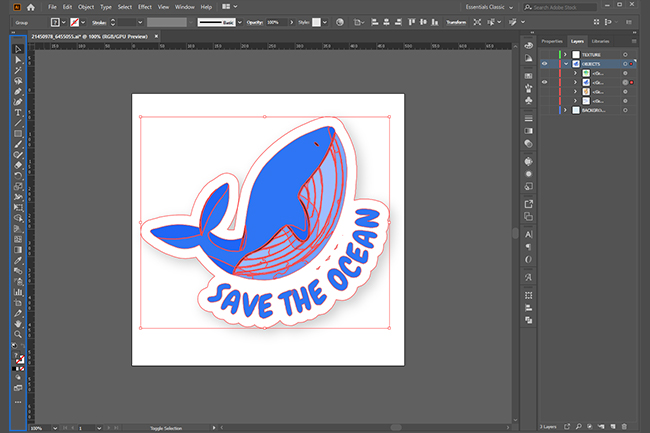Screen dimensions: 650x433
Task: Change screen mode button in toolbar
Action: coord(18,388)
